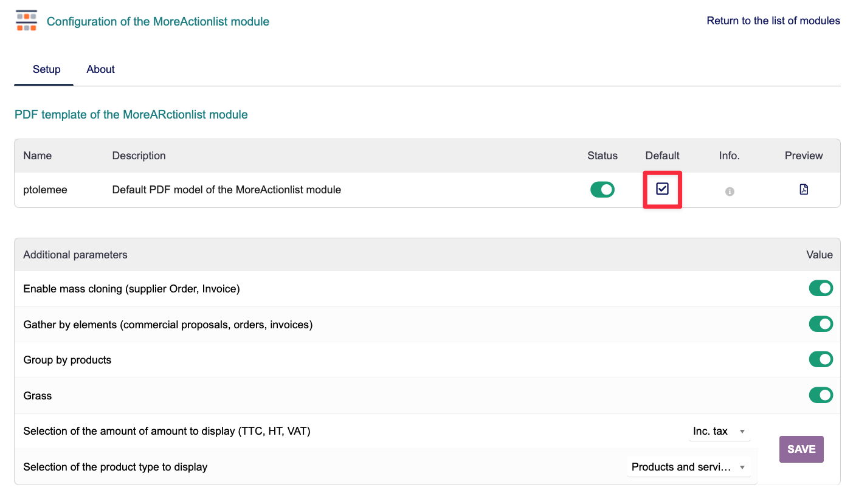
Task: Click the Preview column header
Action: (x=803, y=156)
